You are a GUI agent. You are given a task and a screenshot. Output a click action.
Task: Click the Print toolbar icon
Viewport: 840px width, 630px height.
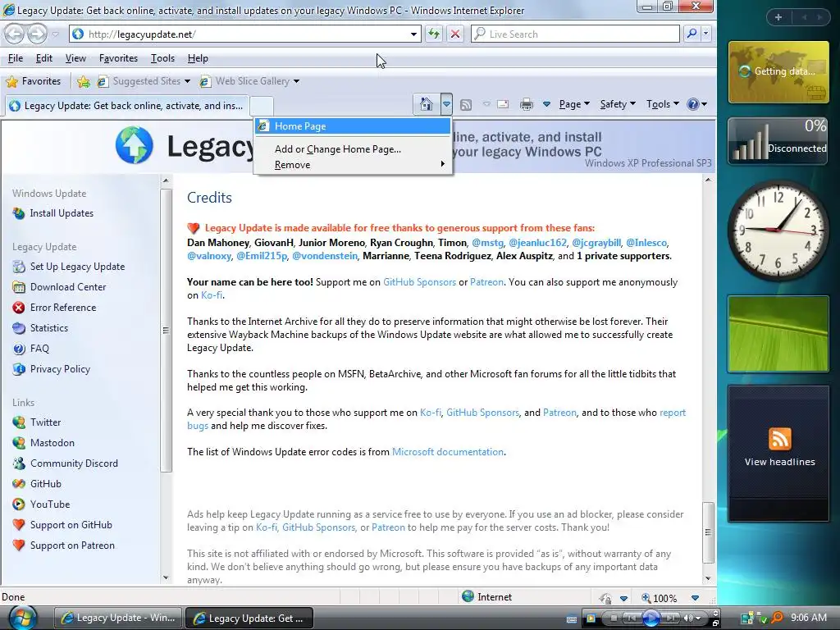(x=527, y=104)
